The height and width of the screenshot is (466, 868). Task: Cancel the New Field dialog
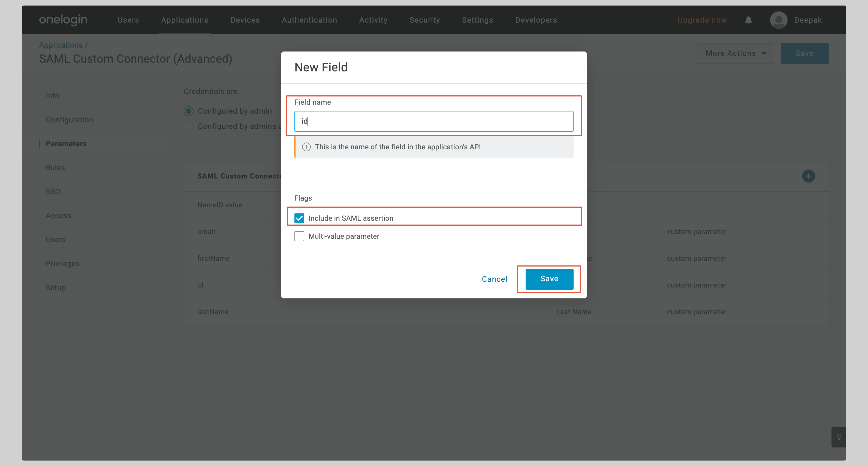click(494, 279)
